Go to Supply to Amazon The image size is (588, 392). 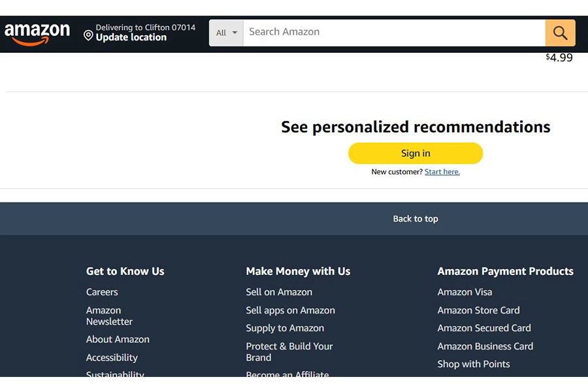click(x=285, y=328)
